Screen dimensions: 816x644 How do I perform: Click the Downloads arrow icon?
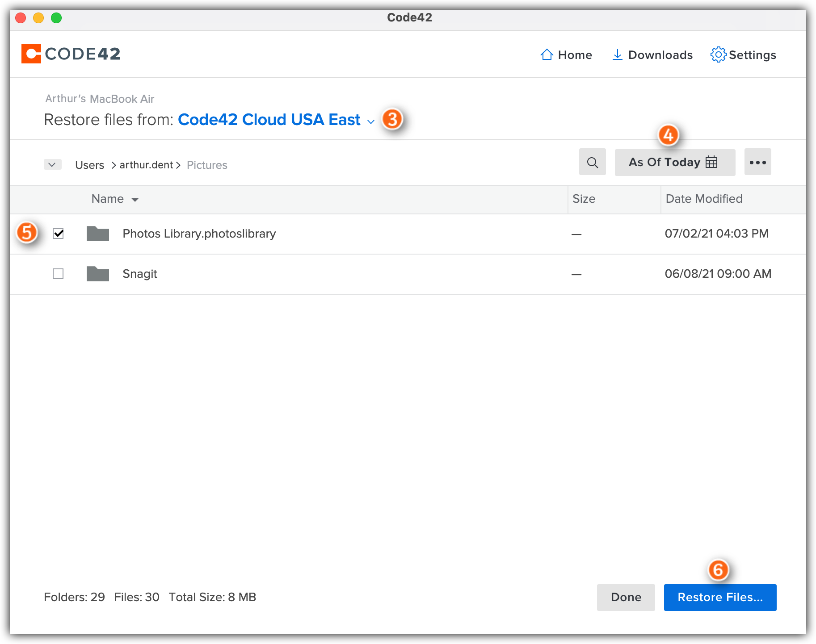(x=617, y=54)
